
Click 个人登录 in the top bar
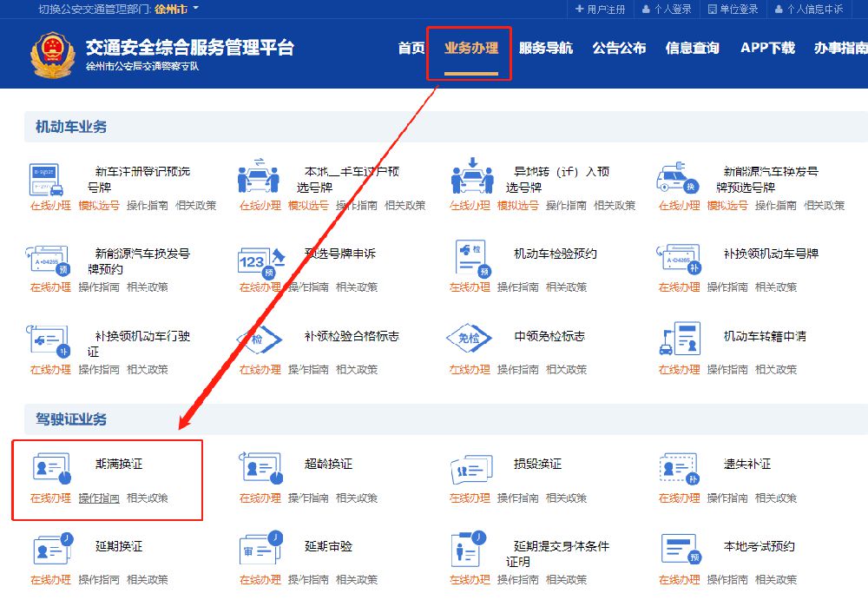coord(667,9)
